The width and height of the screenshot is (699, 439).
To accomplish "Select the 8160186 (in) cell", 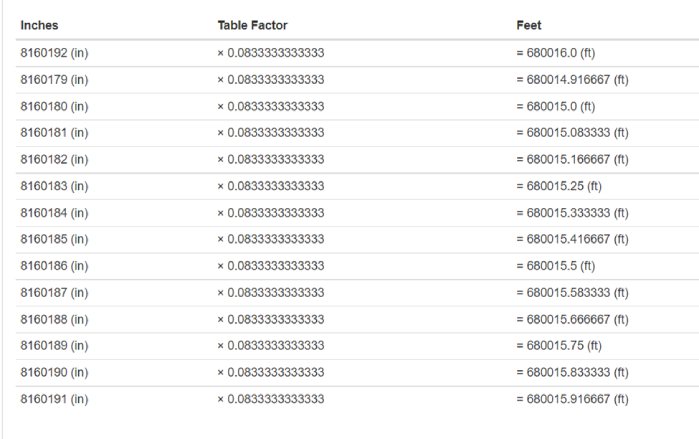I will 54,266.
